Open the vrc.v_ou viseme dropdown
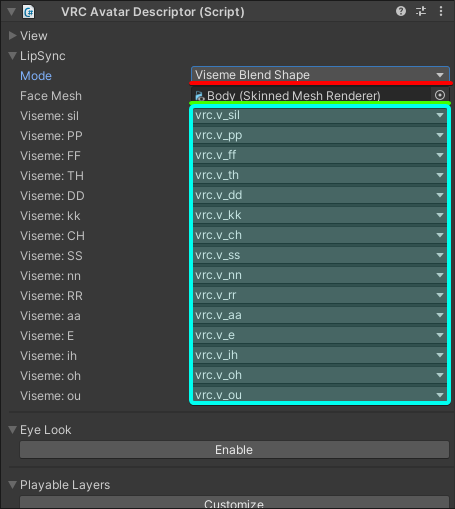 pyautogui.click(x=320, y=395)
